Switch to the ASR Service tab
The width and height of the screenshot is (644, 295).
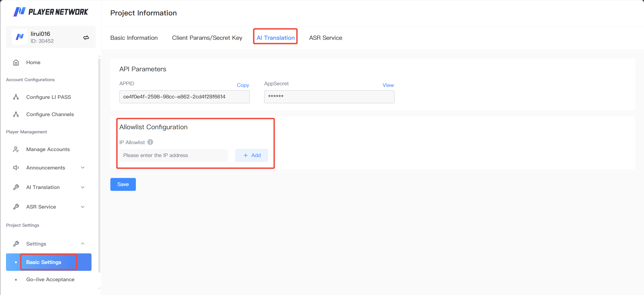326,38
